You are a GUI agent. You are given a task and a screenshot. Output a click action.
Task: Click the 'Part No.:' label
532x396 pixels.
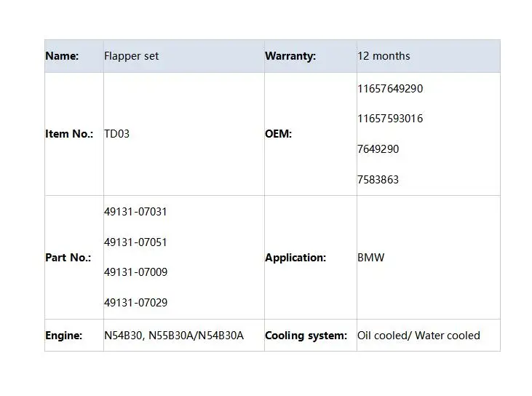coord(68,258)
